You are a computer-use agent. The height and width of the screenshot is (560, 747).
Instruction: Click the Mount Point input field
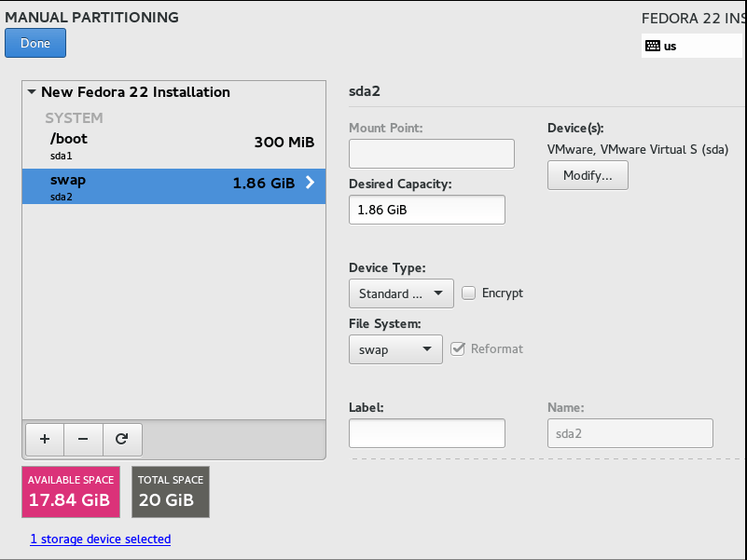432,154
